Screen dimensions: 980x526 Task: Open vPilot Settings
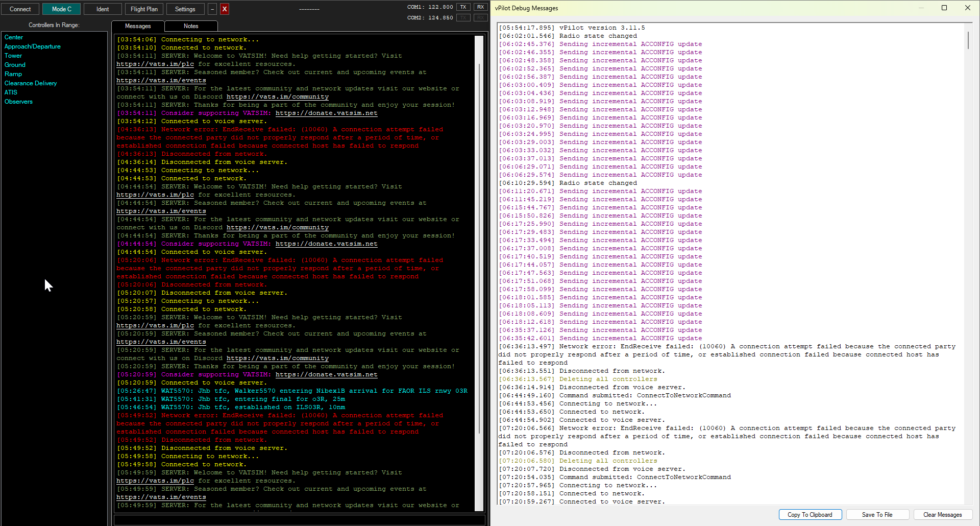(185, 9)
